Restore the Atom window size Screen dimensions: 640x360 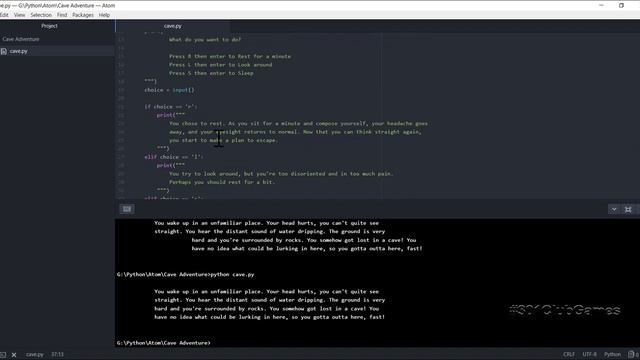click(x=621, y=5)
